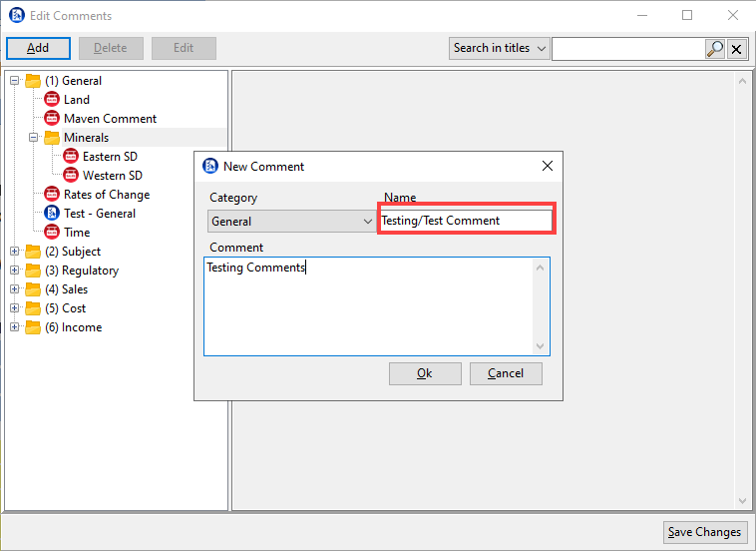This screenshot has height=551, width=756.
Task: Click into the Name text field
Action: pyautogui.click(x=465, y=221)
